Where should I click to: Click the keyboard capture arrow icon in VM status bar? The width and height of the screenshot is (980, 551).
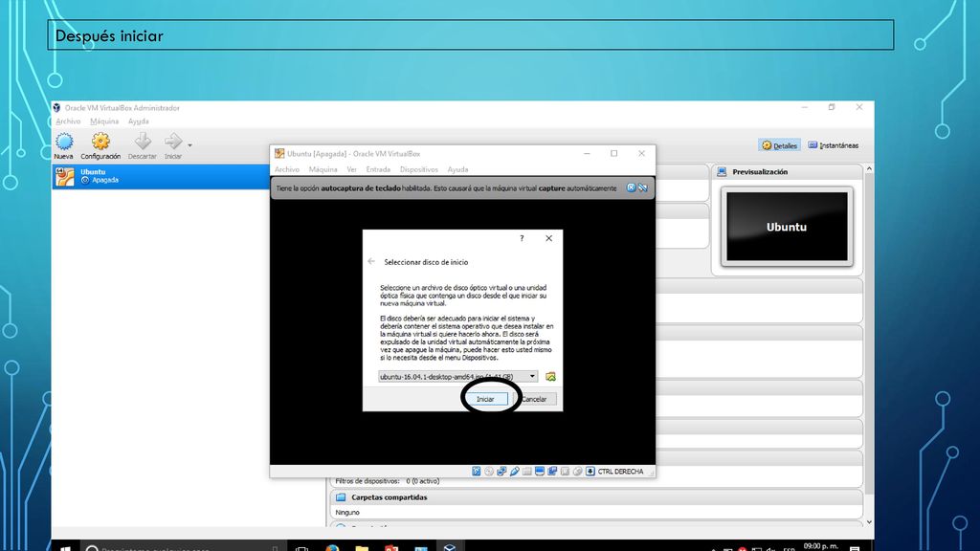590,471
